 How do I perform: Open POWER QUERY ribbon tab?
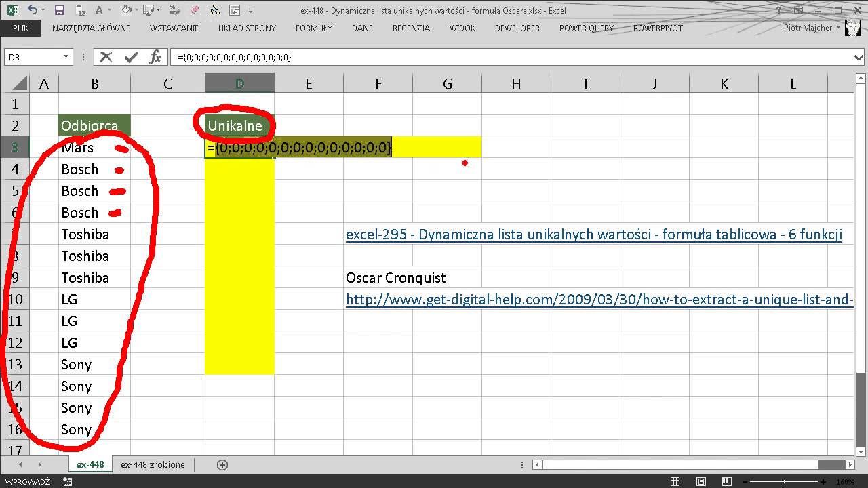coord(587,28)
